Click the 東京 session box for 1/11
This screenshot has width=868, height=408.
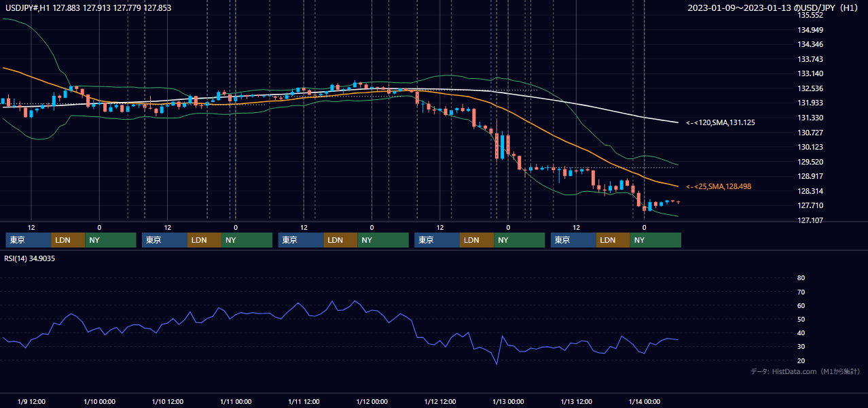click(x=302, y=240)
